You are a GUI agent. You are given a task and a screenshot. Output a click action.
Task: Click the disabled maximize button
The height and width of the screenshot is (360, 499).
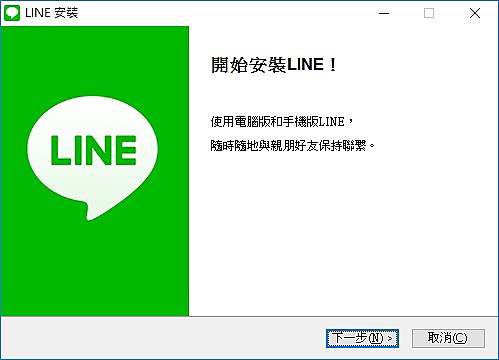[x=429, y=13]
